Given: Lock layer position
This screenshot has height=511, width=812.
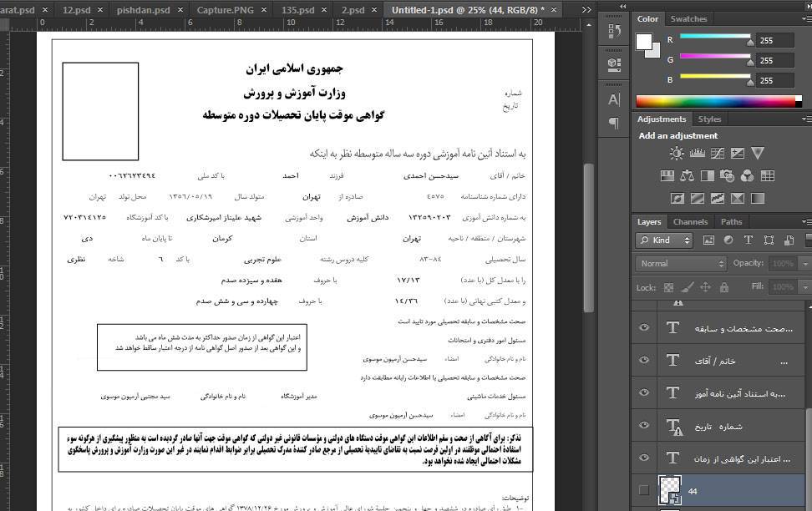Looking at the screenshot, I should pyautogui.click(x=705, y=287).
